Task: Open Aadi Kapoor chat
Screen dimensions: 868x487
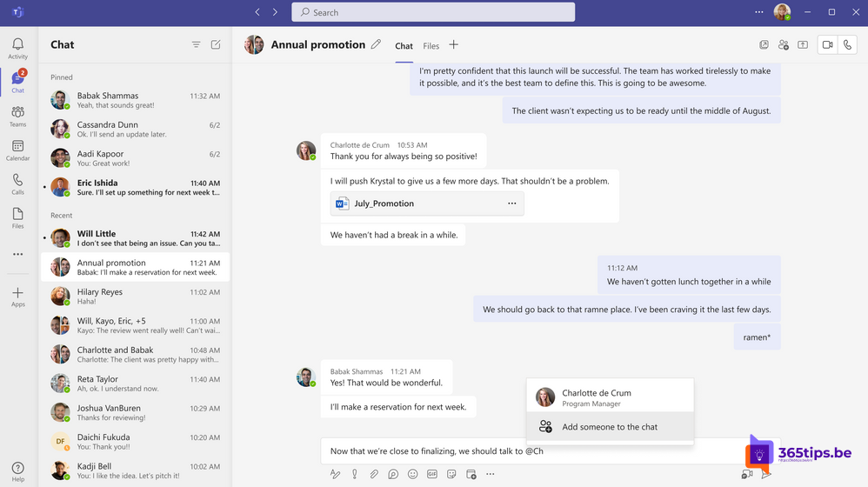Action: [x=135, y=158]
